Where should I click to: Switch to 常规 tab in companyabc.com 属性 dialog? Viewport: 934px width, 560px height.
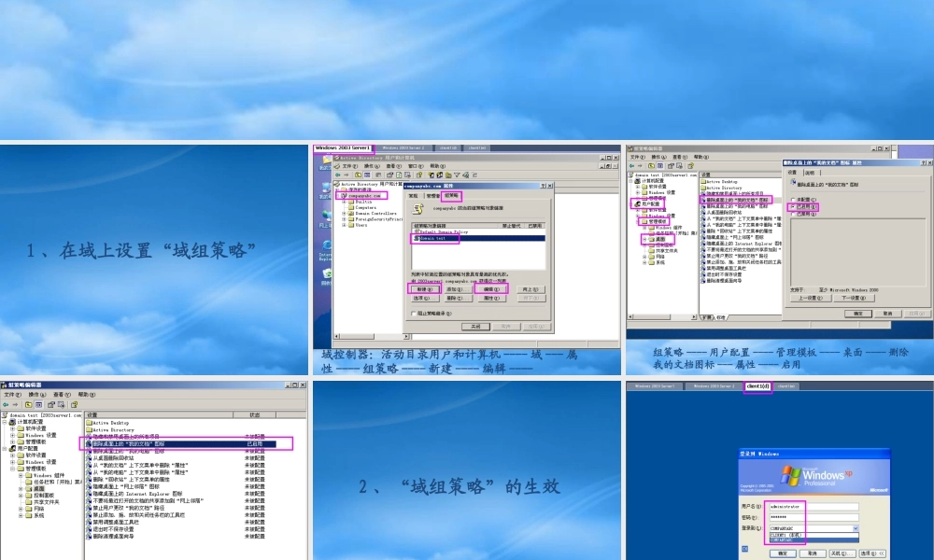coord(413,196)
